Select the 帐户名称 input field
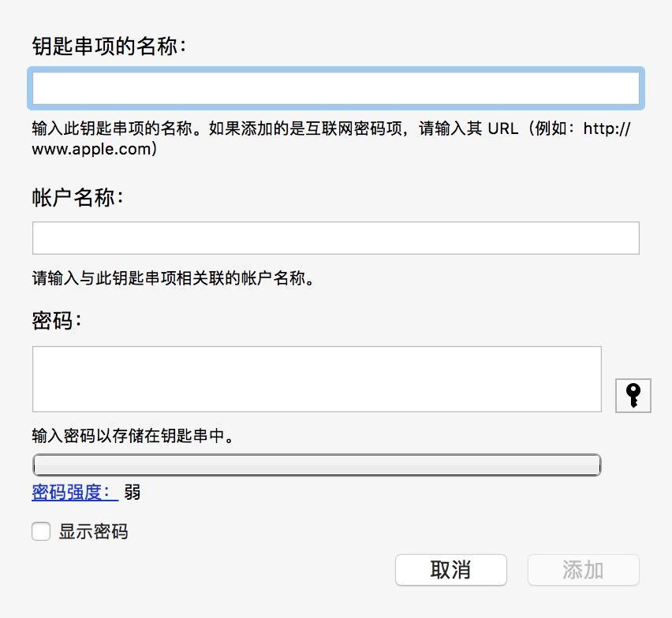Viewport: 672px width, 618px height. pos(335,237)
